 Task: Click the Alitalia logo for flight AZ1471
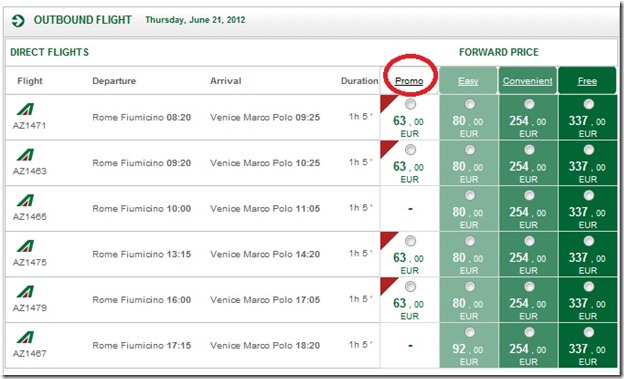coord(25,109)
